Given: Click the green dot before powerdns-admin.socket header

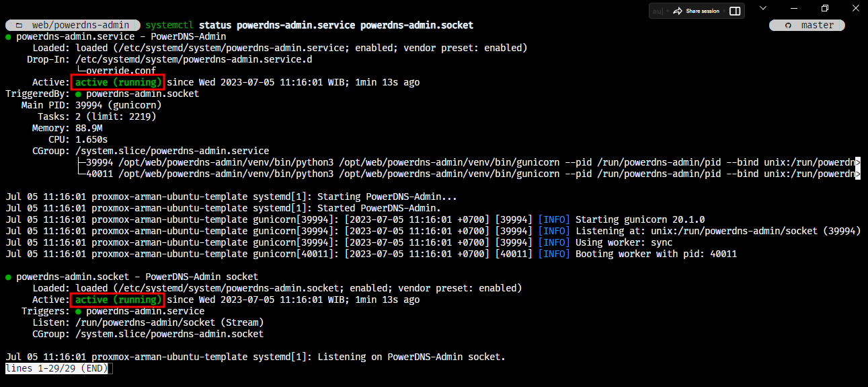Looking at the screenshot, I should [9, 277].
